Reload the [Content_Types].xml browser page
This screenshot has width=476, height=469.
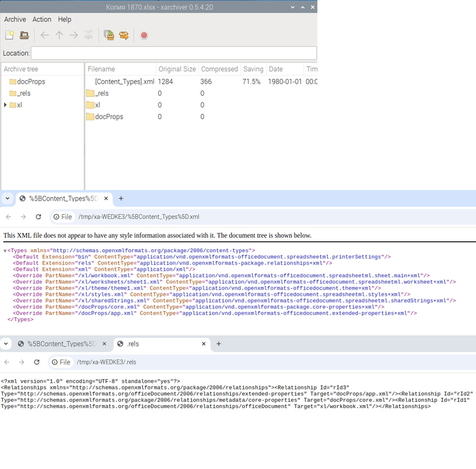38,217
